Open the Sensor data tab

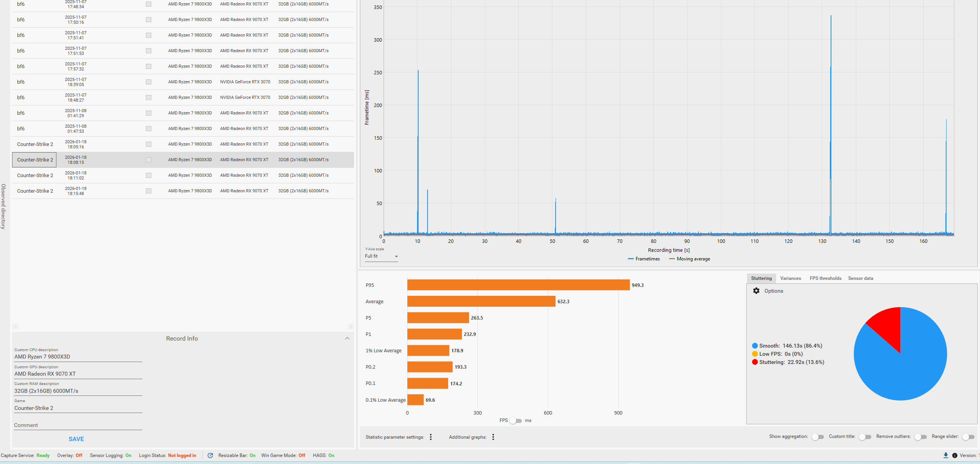860,278
